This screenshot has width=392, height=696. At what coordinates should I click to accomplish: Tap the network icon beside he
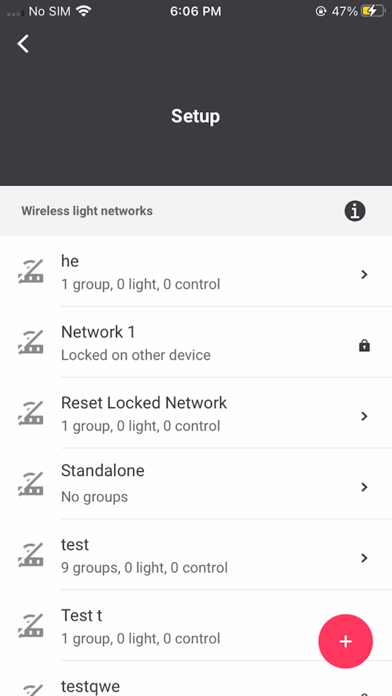click(x=31, y=272)
